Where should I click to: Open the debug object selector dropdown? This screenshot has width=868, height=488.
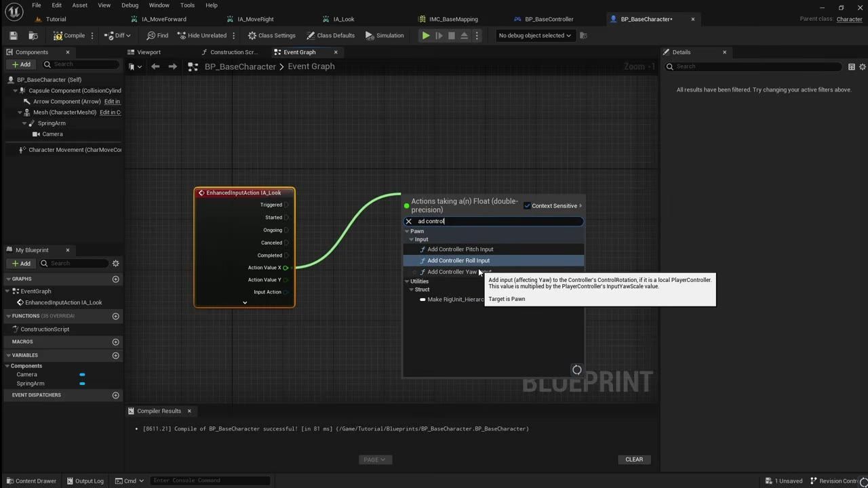[534, 35]
